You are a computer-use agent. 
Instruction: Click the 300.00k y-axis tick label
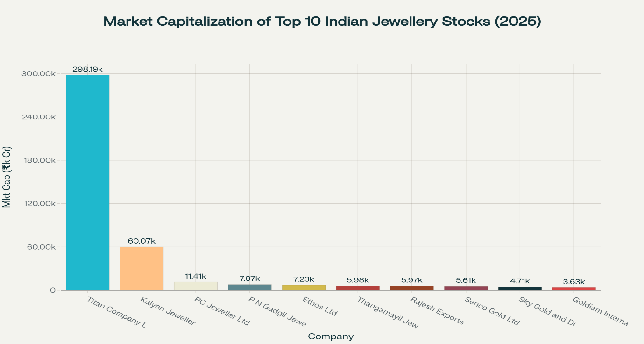click(x=38, y=74)
